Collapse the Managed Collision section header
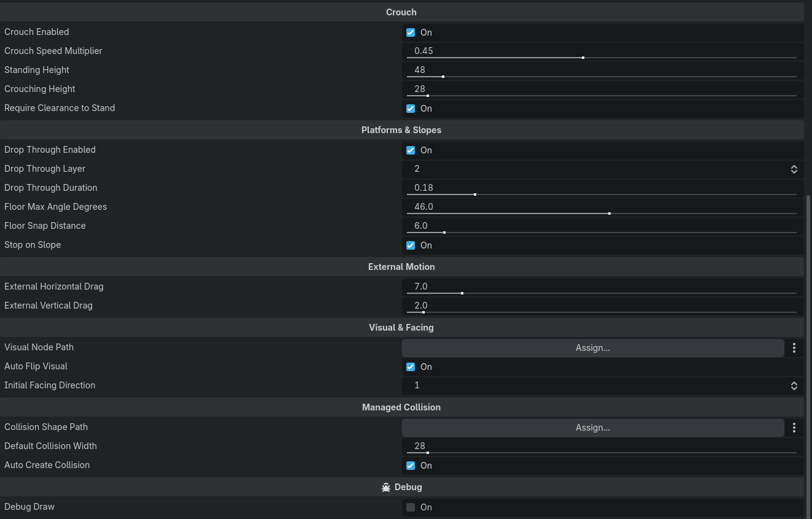Image resolution: width=812 pixels, height=519 pixels. (x=401, y=407)
